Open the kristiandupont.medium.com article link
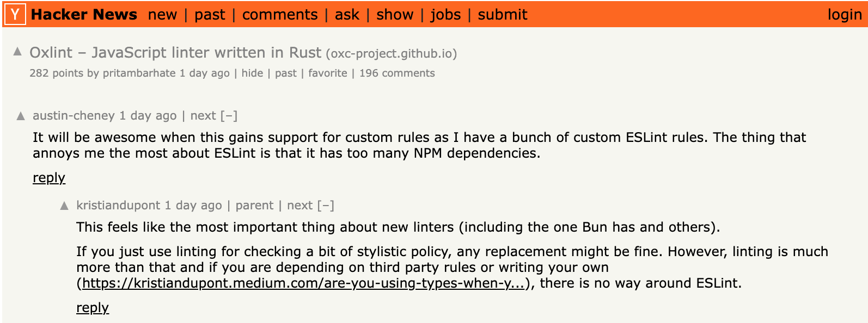 303,283
